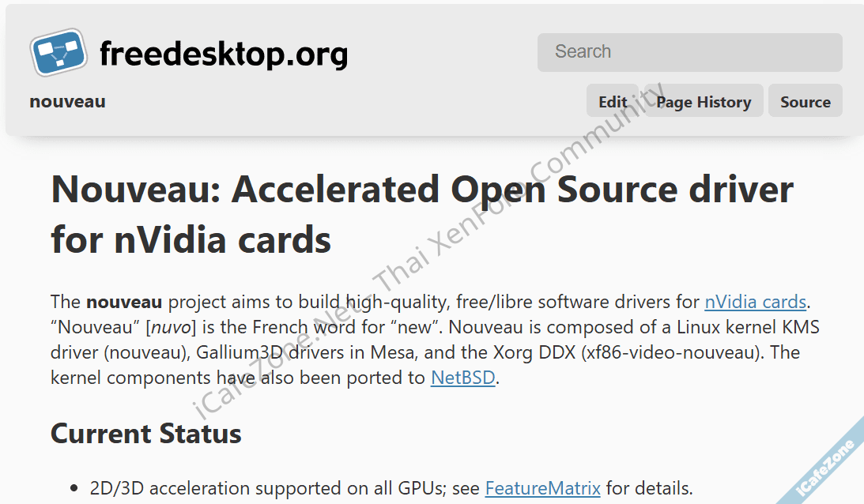
Task: View the page Source
Action: 805,102
